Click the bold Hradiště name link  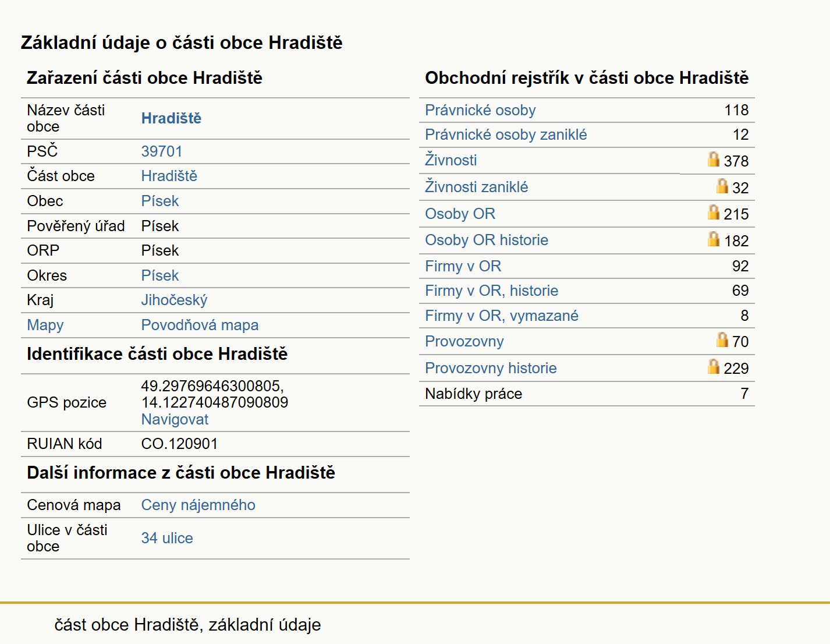click(x=171, y=118)
